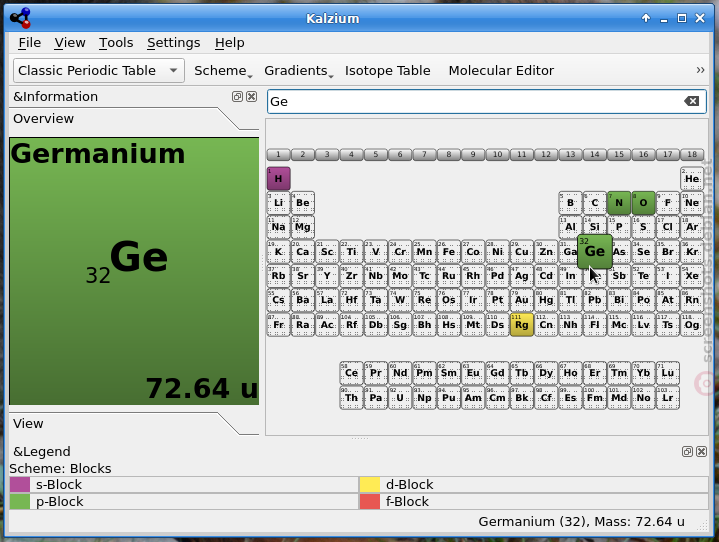Click the f-Block red legend swatch
The width and height of the screenshot is (719, 542).
(x=370, y=502)
